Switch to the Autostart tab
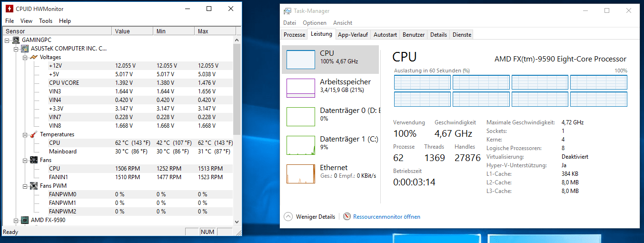The image size is (644, 243). tap(386, 35)
